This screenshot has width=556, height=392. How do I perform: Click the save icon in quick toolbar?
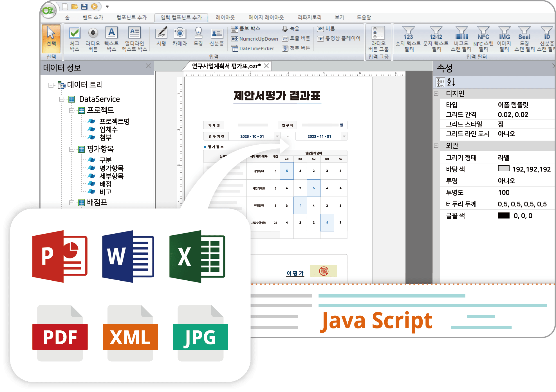tap(84, 6)
